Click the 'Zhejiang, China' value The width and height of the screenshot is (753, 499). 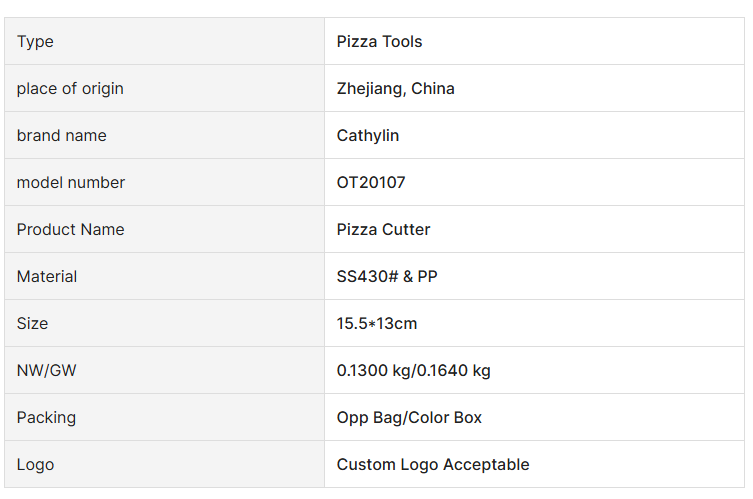point(395,89)
